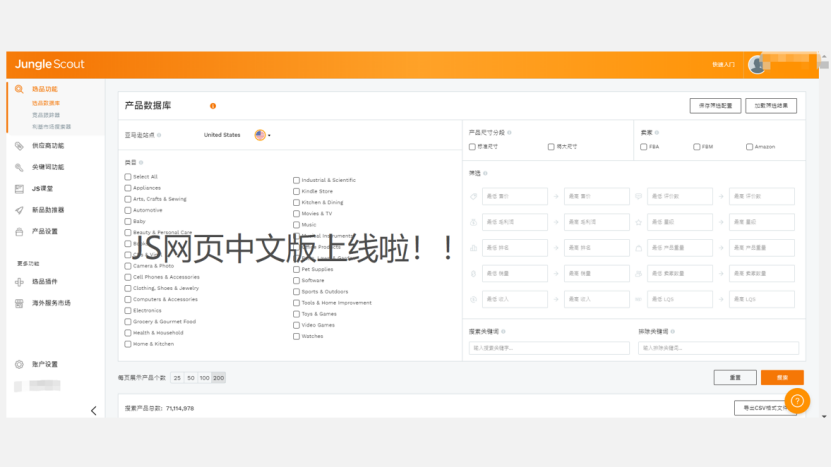Click the orange search button

[x=782, y=377]
